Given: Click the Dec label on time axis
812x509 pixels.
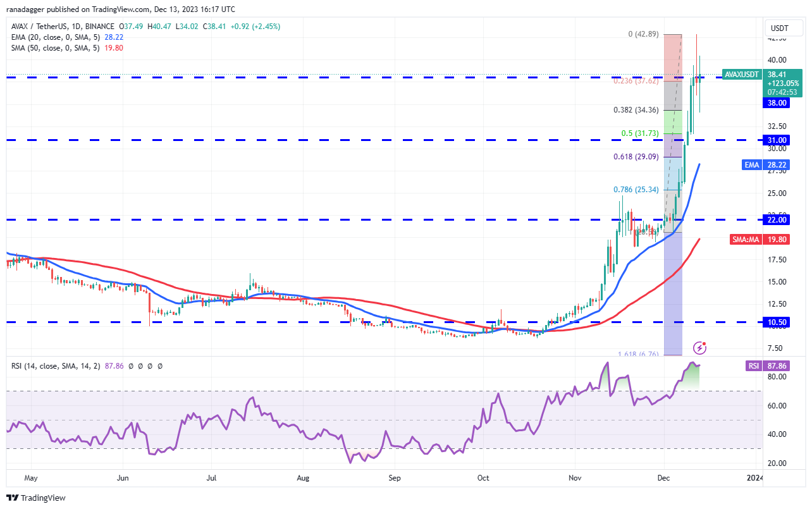Looking at the screenshot, I should click(x=664, y=478).
